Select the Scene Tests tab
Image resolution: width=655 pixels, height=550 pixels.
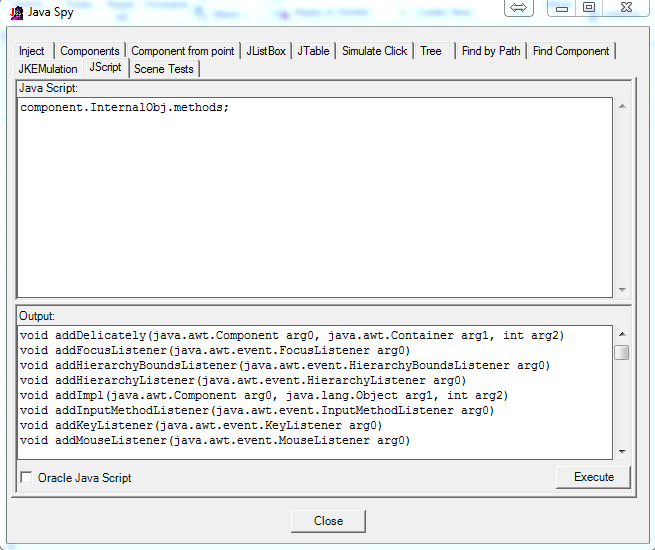point(165,69)
